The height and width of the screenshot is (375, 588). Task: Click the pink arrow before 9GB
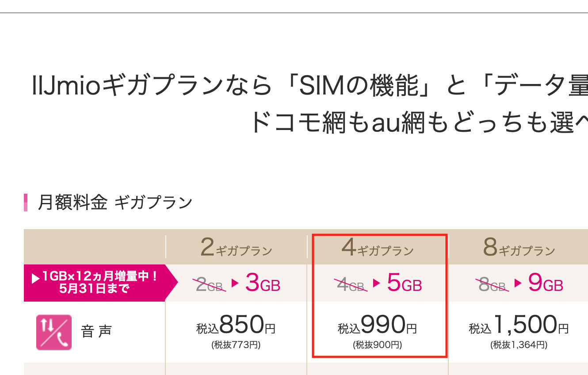click(518, 283)
